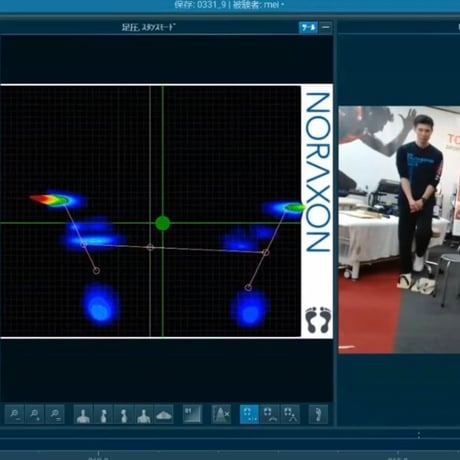Image resolution: width=460 pixels, height=460 pixels.
Task: Click the blue tool button in panel header
Action: 308,27
